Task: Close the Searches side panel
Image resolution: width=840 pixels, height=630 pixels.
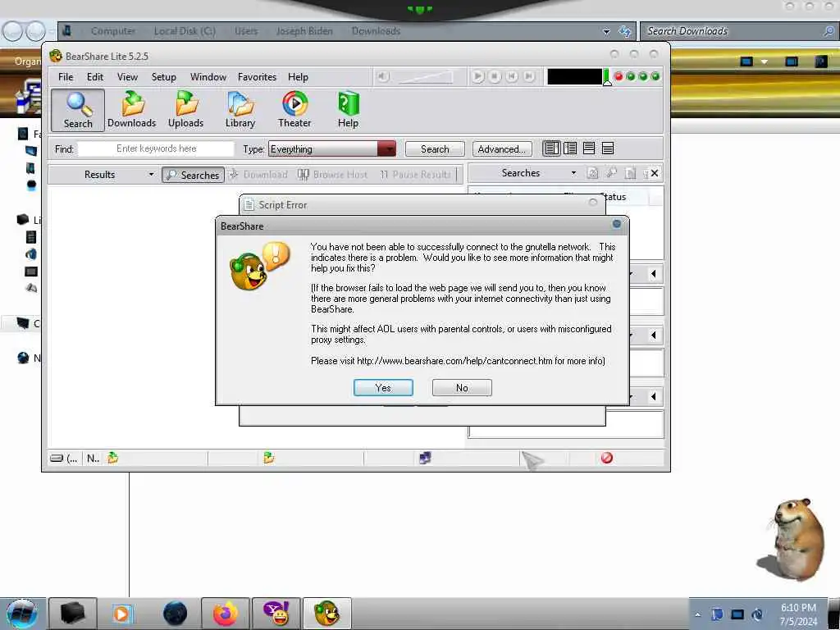Action: (x=655, y=173)
